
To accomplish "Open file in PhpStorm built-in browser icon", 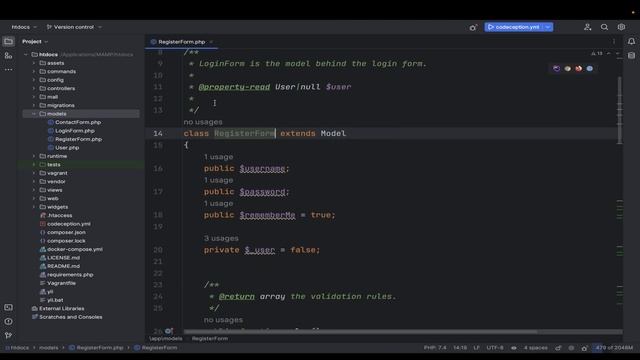I will coord(556,69).
